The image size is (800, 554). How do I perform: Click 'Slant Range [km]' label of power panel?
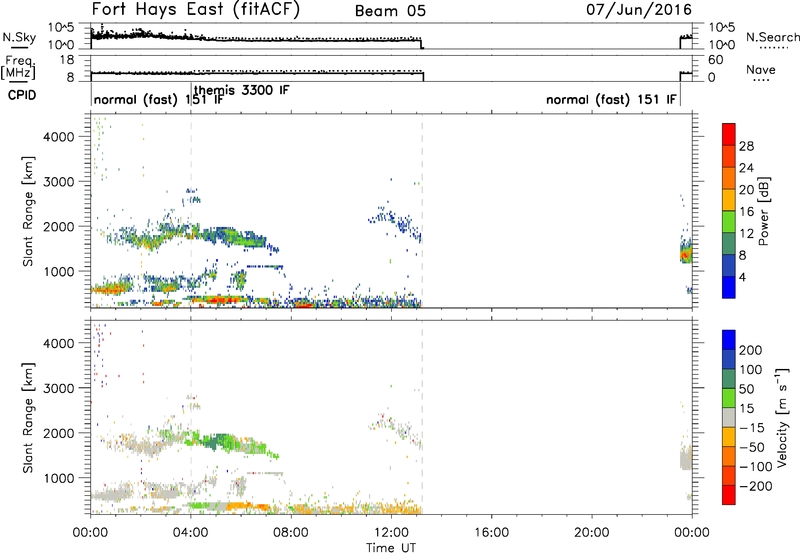point(28,211)
